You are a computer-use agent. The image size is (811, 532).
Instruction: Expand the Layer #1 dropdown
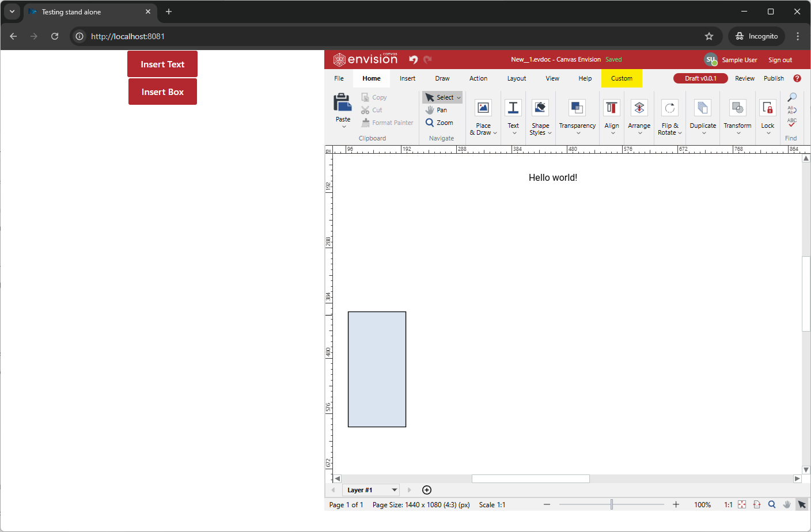(x=395, y=490)
